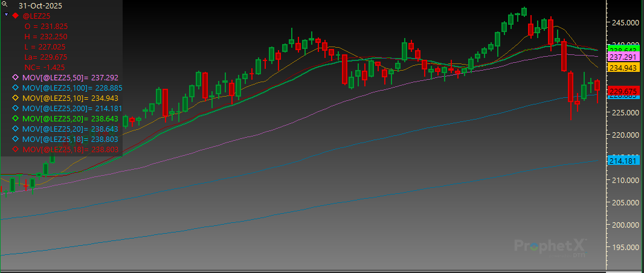The height and width of the screenshot is (273, 644).
Task: Click the red diamond beside @LEZ25
Action: (x=15, y=15)
